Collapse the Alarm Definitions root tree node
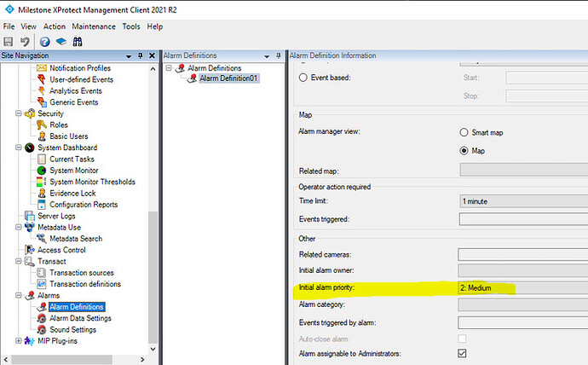The image size is (588, 365). point(168,68)
